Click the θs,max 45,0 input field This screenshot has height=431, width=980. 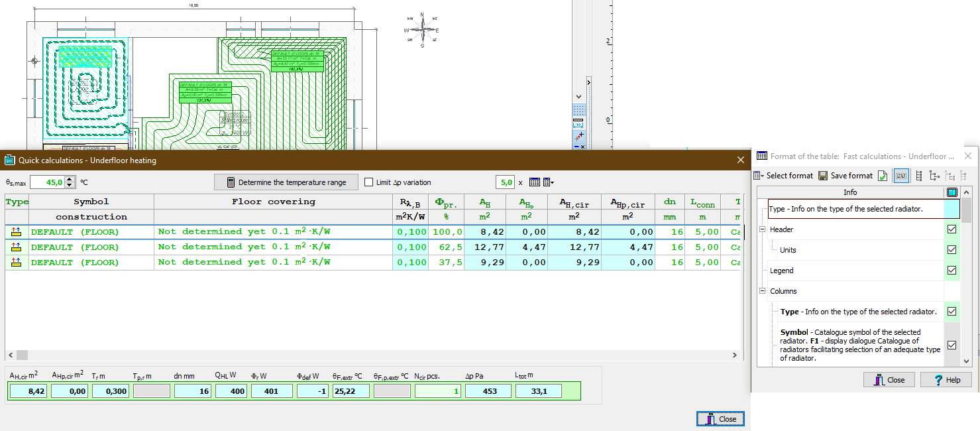48,182
